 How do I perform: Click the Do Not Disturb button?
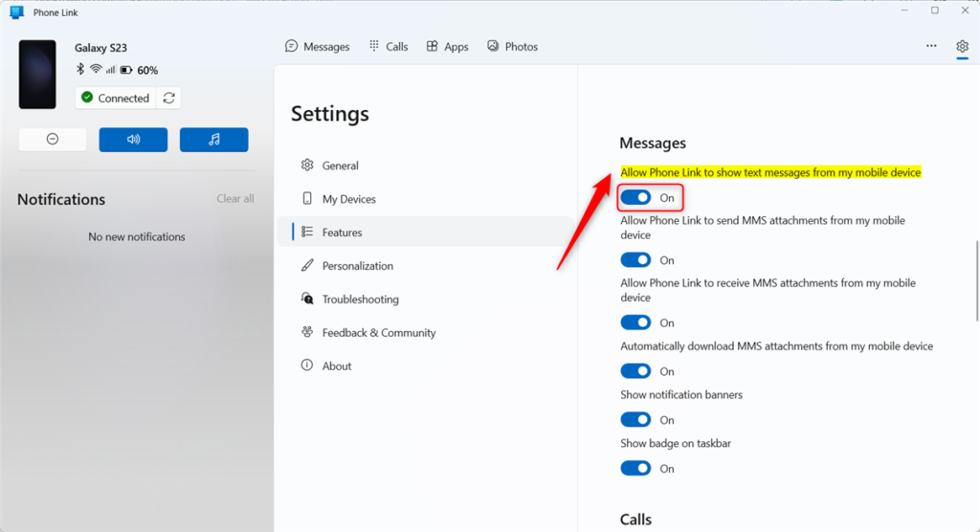[x=53, y=140]
